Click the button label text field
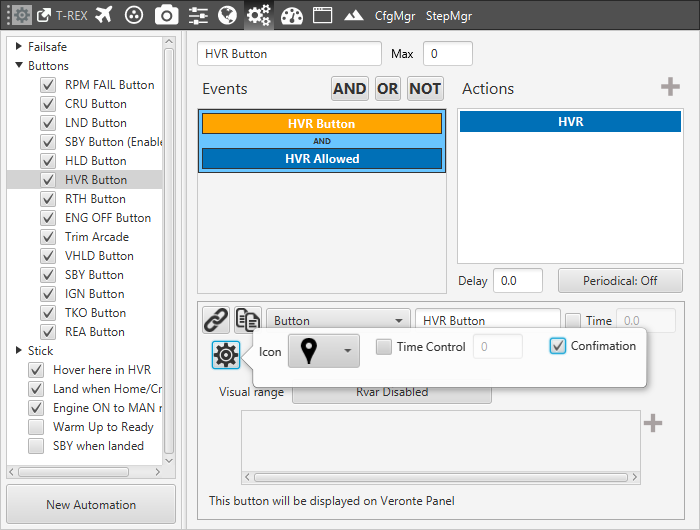 point(488,321)
